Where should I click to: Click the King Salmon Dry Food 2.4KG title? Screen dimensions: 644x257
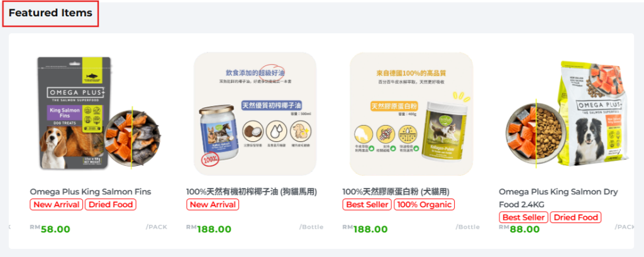coord(558,198)
